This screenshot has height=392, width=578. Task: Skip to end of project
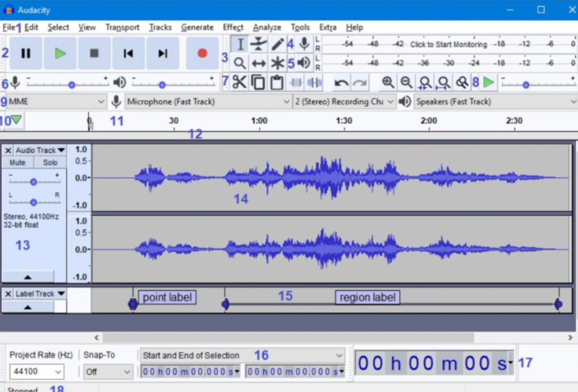pos(162,53)
